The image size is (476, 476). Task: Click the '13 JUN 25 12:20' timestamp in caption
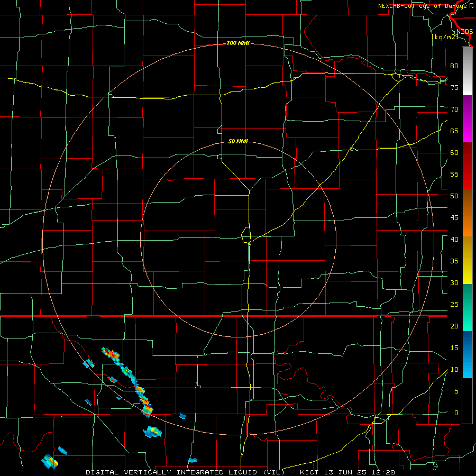coord(361,472)
